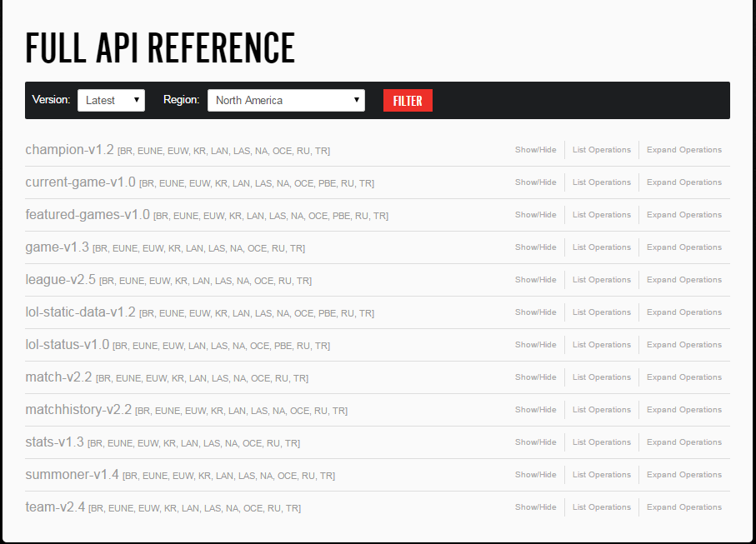Image resolution: width=756 pixels, height=544 pixels.
Task: Open the Region dropdown showing North America
Action: coord(286,100)
